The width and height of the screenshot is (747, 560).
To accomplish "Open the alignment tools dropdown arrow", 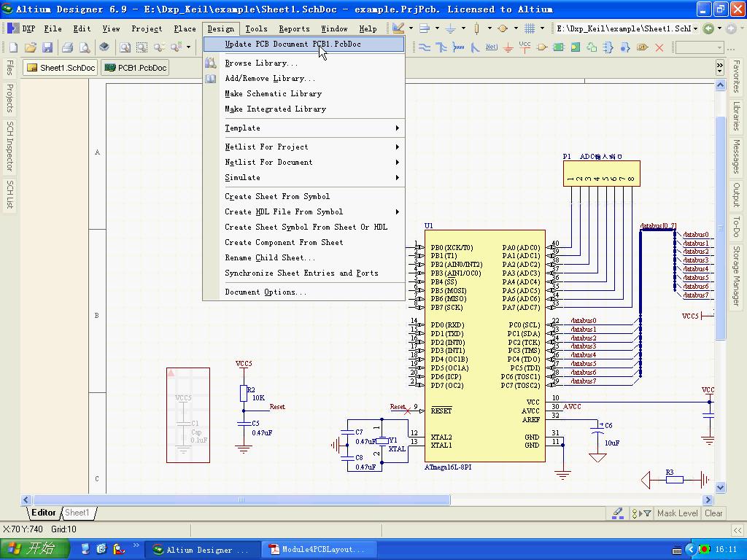I will point(437,28).
